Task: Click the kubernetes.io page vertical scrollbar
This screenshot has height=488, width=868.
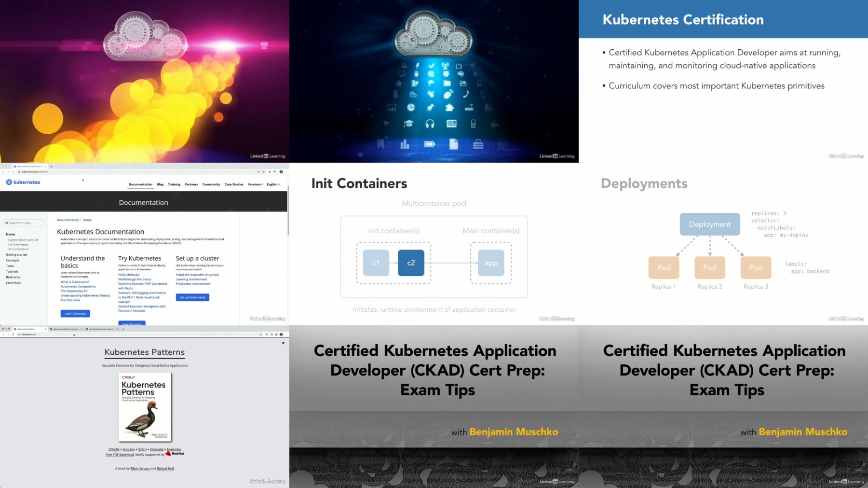Action: [288, 210]
